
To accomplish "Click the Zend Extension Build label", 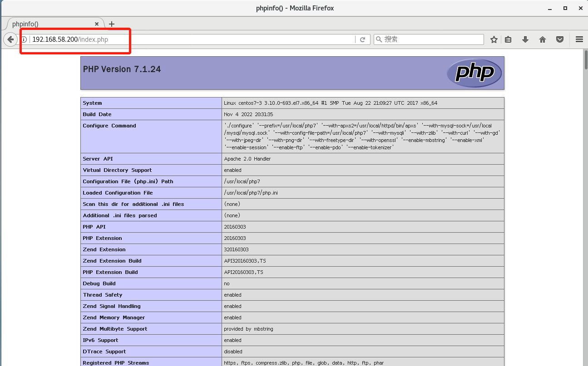I will pyautogui.click(x=112, y=261).
